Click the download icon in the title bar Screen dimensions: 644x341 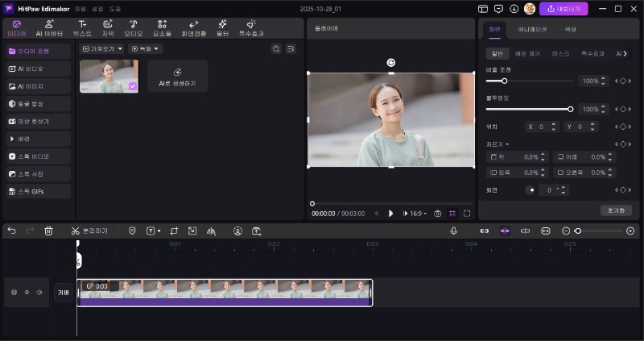(x=514, y=9)
